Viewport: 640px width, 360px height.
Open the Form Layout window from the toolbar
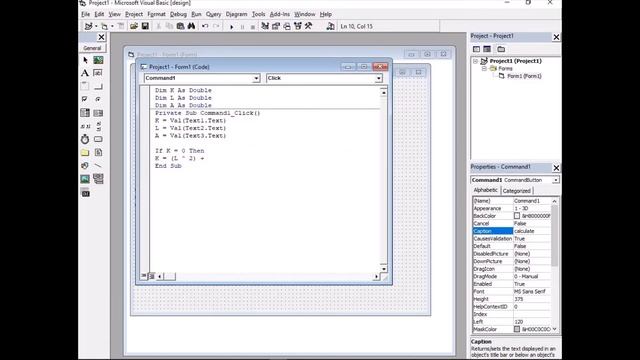point(287,26)
